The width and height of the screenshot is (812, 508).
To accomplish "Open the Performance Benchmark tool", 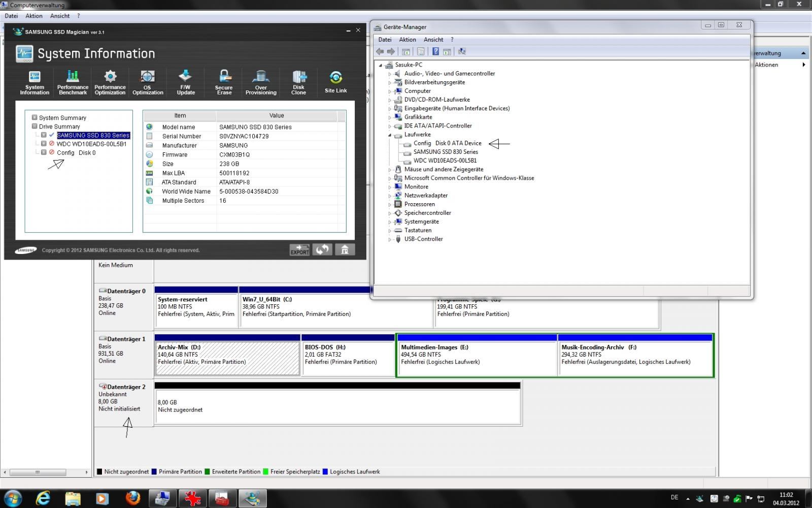I will tap(73, 82).
